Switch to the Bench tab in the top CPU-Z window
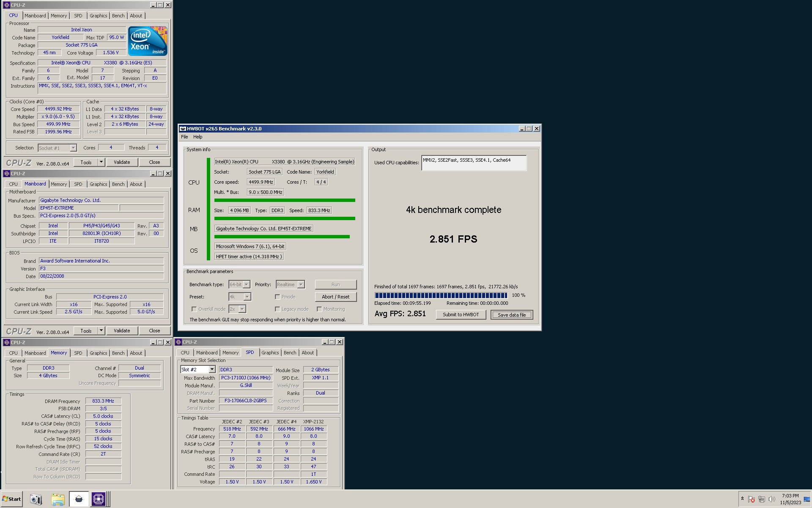The width and height of the screenshot is (812, 508). pyautogui.click(x=118, y=16)
